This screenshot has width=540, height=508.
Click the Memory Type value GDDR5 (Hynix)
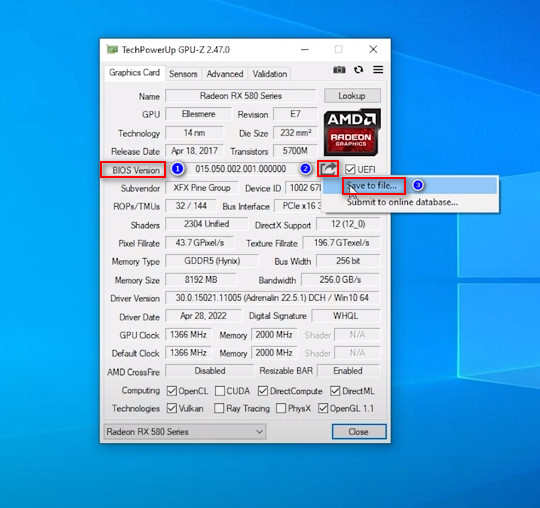212,261
